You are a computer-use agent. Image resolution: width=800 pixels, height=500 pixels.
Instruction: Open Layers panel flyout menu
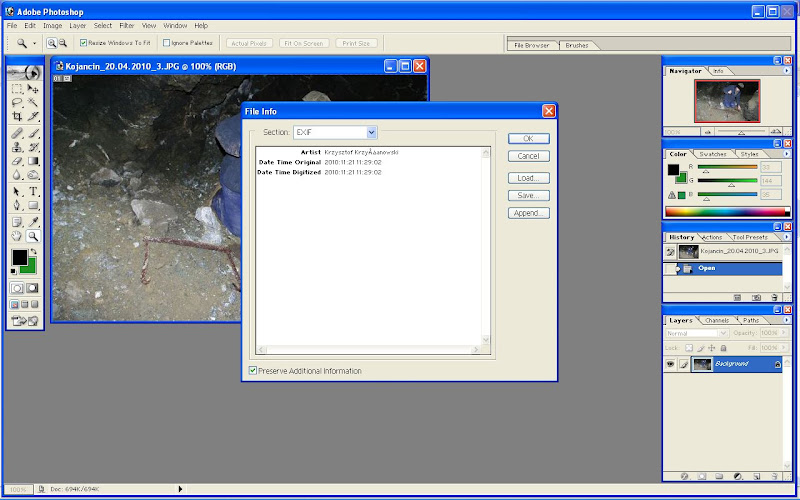tap(786, 320)
